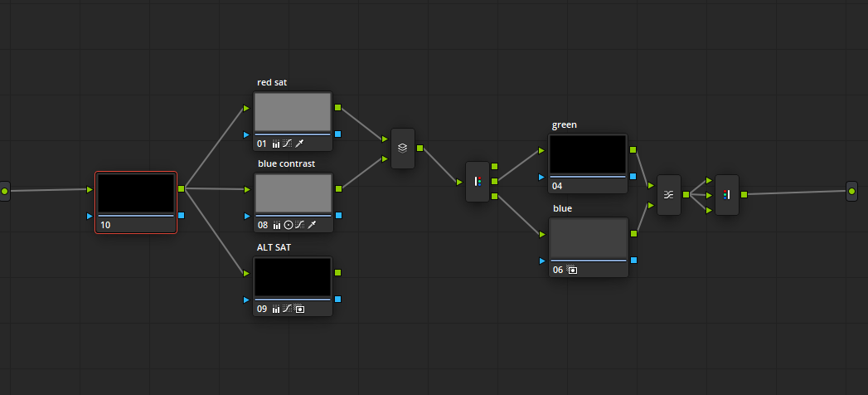Click the node tree output connector on the right edge
The height and width of the screenshot is (395, 868).
pyautogui.click(x=852, y=191)
